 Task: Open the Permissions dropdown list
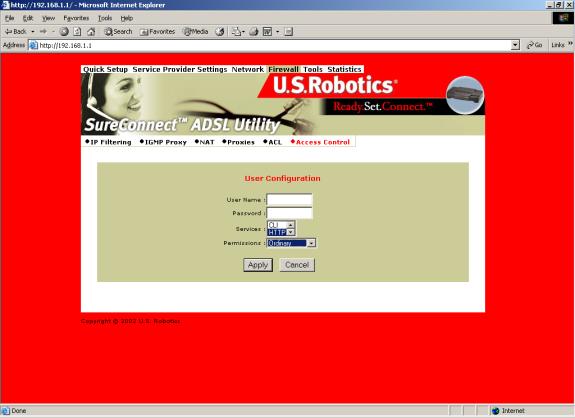tap(311, 243)
